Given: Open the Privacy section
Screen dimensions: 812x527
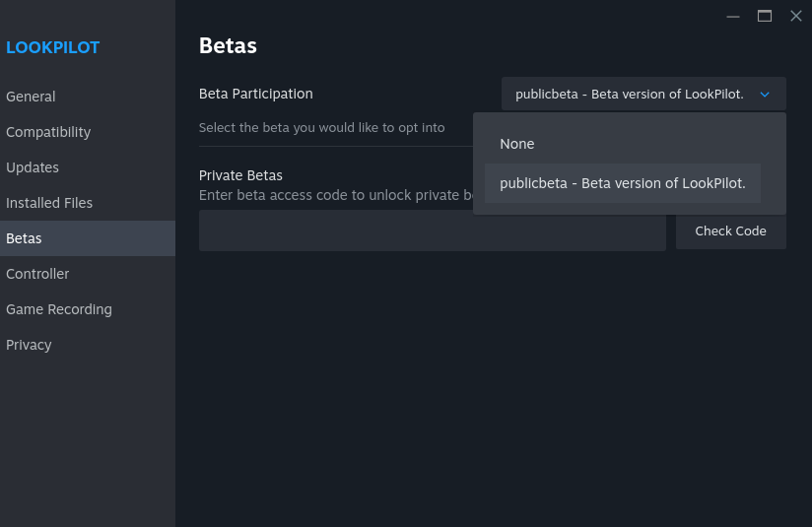Looking at the screenshot, I should (x=29, y=345).
